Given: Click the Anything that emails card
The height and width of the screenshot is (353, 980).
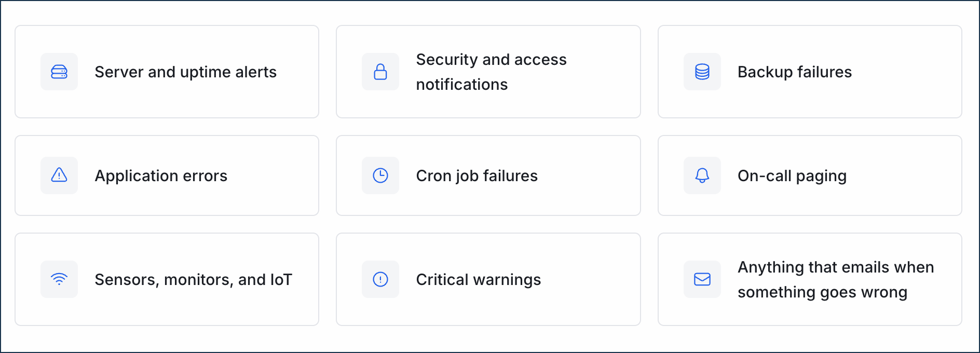Looking at the screenshot, I should pyautogui.click(x=810, y=279).
